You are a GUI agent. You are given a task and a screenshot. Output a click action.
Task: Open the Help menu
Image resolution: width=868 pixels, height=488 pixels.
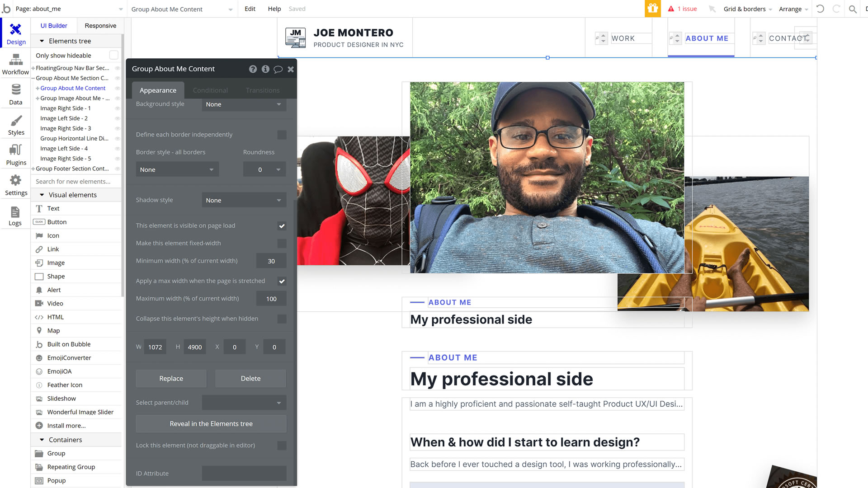click(274, 9)
